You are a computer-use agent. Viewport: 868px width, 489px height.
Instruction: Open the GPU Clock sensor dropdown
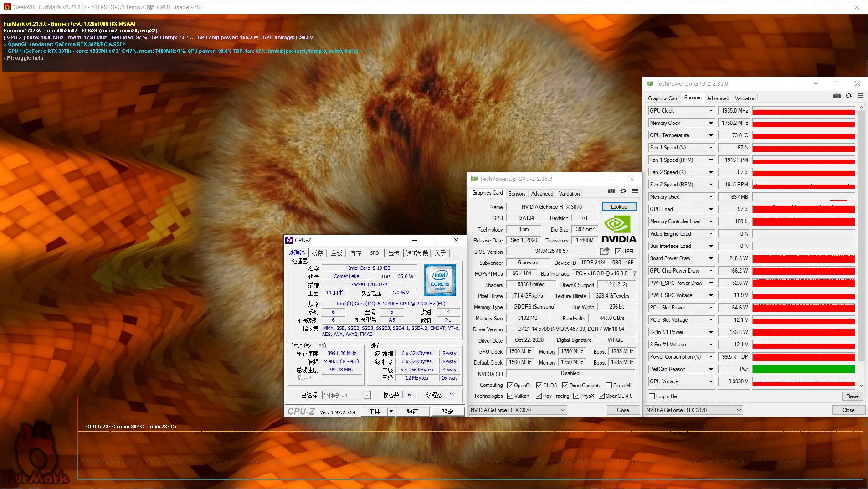[x=710, y=111]
